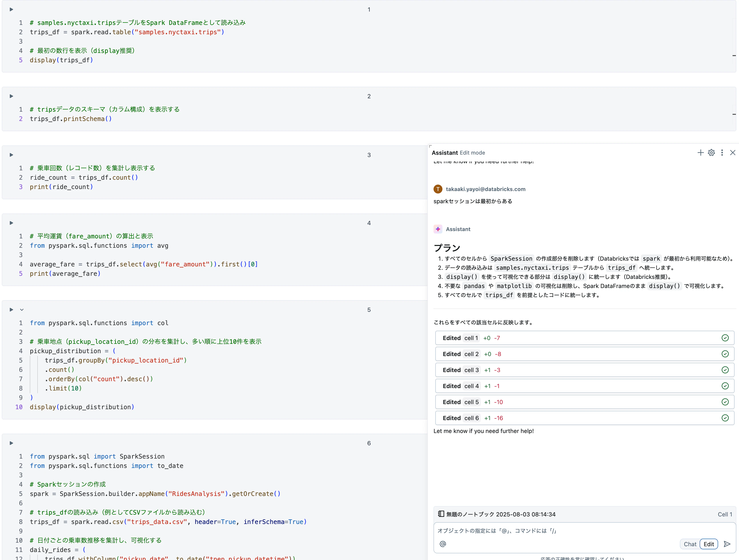Click notebook name 無題のノートブック context
This screenshot has height=560, width=739.
point(501,515)
